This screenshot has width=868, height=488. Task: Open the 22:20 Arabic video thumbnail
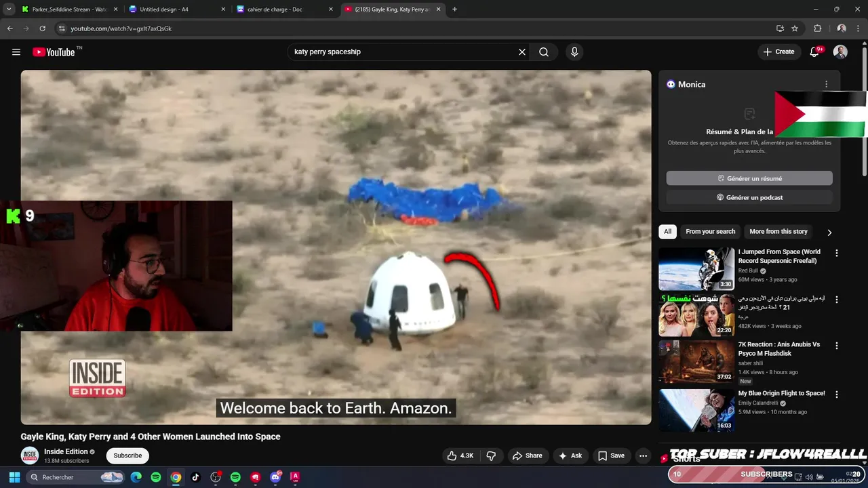click(696, 315)
